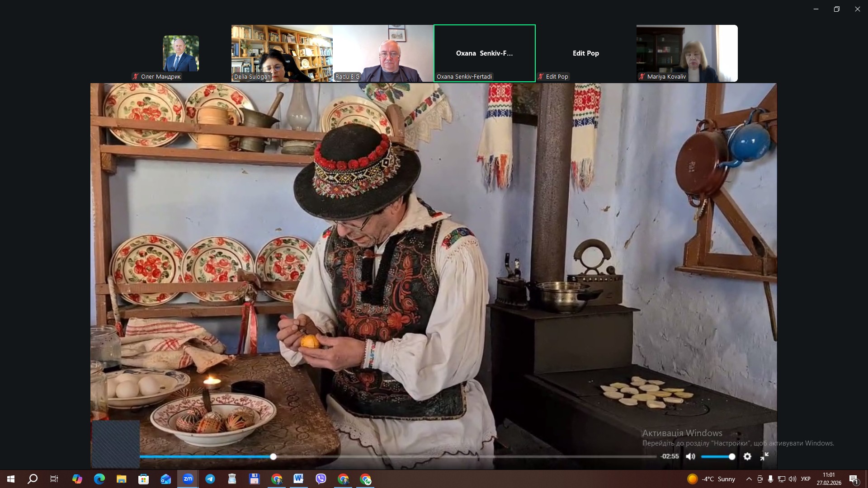This screenshot has width=868, height=488.
Task: Click Mariya Kovaliv's video thumbnail
Action: pyautogui.click(x=687, y=53)
